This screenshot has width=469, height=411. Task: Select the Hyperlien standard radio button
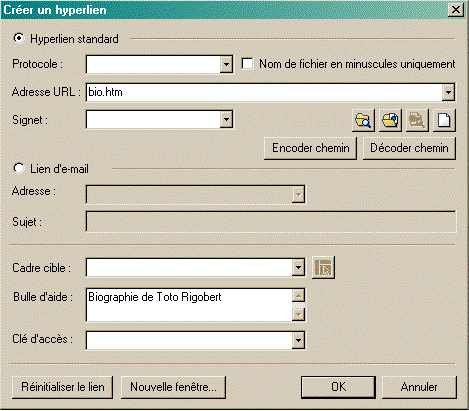click(19, 38)
